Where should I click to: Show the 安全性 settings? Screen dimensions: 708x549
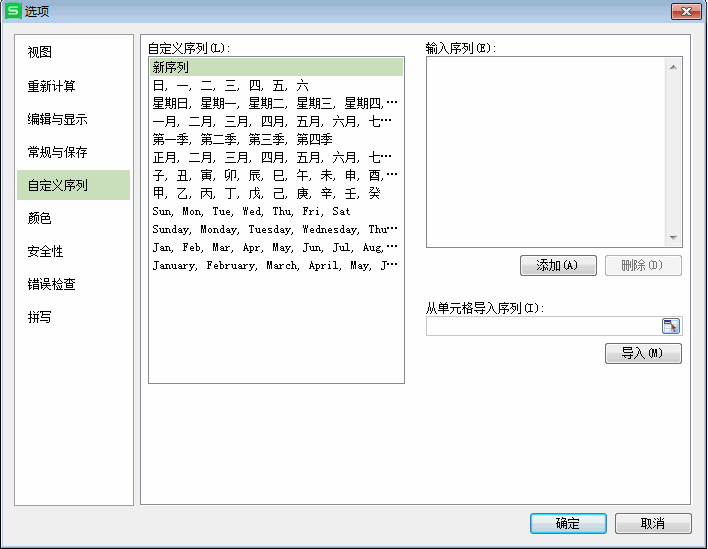[x=74, y=251]
